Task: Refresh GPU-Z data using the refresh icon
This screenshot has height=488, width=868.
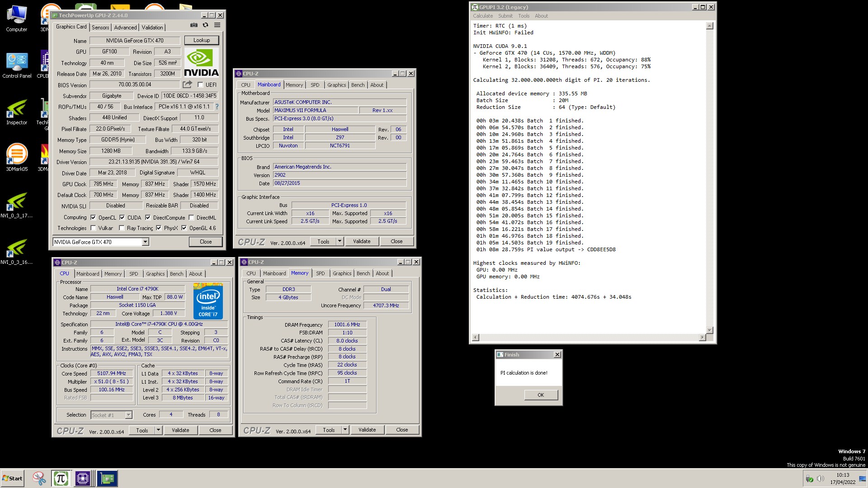Action: (206, 25)
